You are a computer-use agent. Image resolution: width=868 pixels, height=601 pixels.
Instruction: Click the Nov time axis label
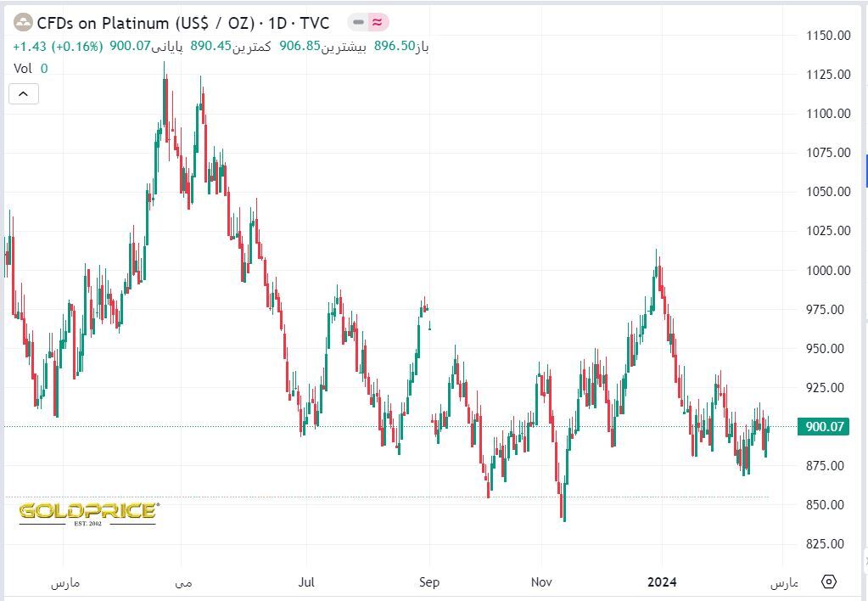tap(540, 581)
